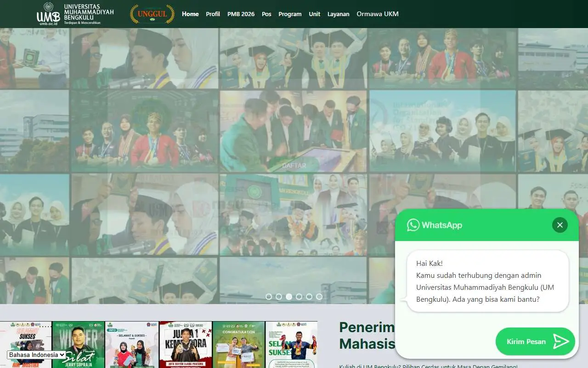Select the second slider dot
The image size is (588, 368).
point(279,297)
